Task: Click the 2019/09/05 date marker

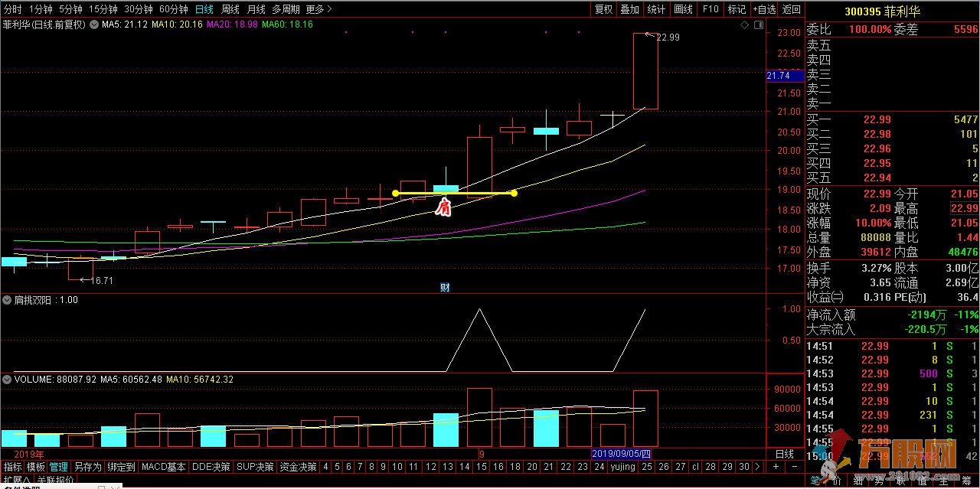Action: (622, 454)
